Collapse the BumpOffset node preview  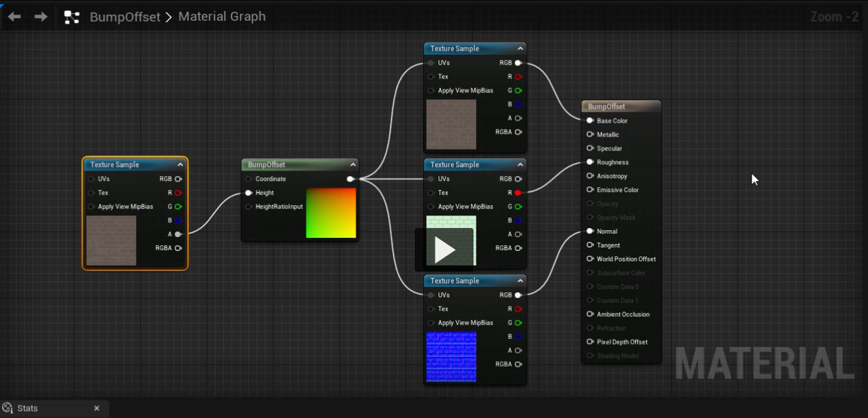[x=353, y=165]
